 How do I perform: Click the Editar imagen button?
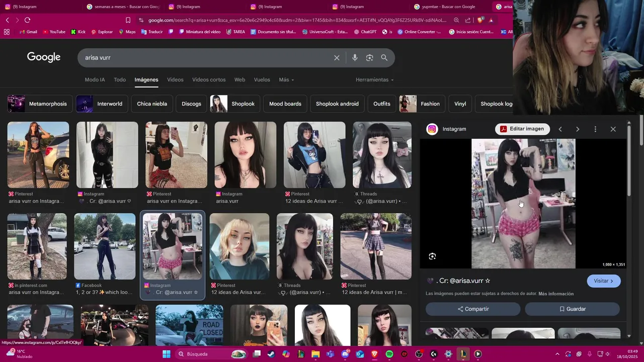(x=522, y=129)
